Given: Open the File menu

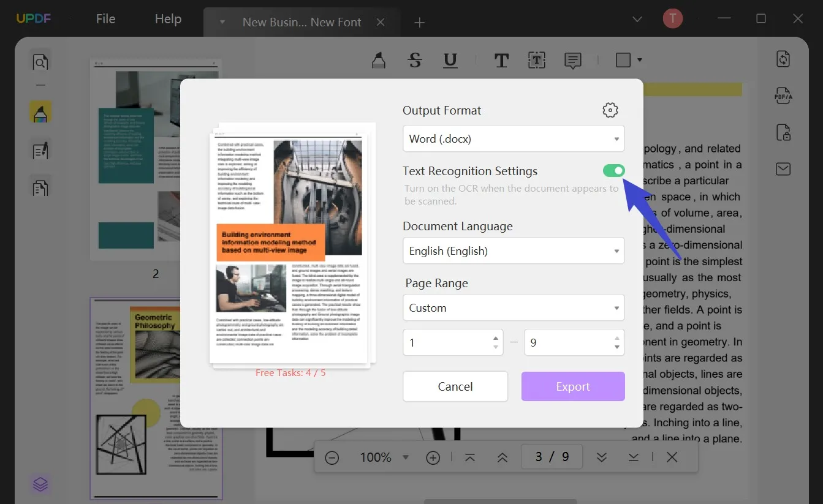Looking at the screenshot, I should (x=105, y=19).
